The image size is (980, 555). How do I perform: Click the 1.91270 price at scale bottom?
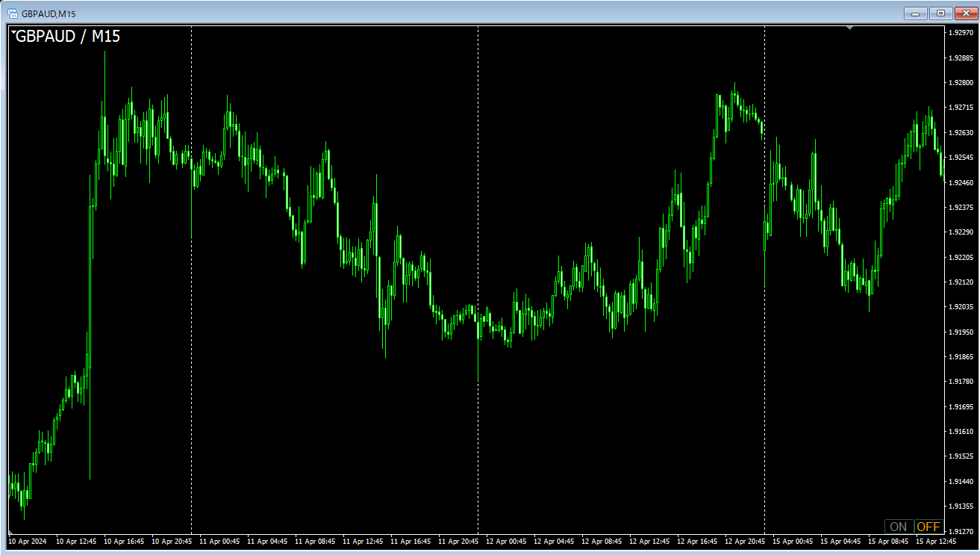[961, 506]
